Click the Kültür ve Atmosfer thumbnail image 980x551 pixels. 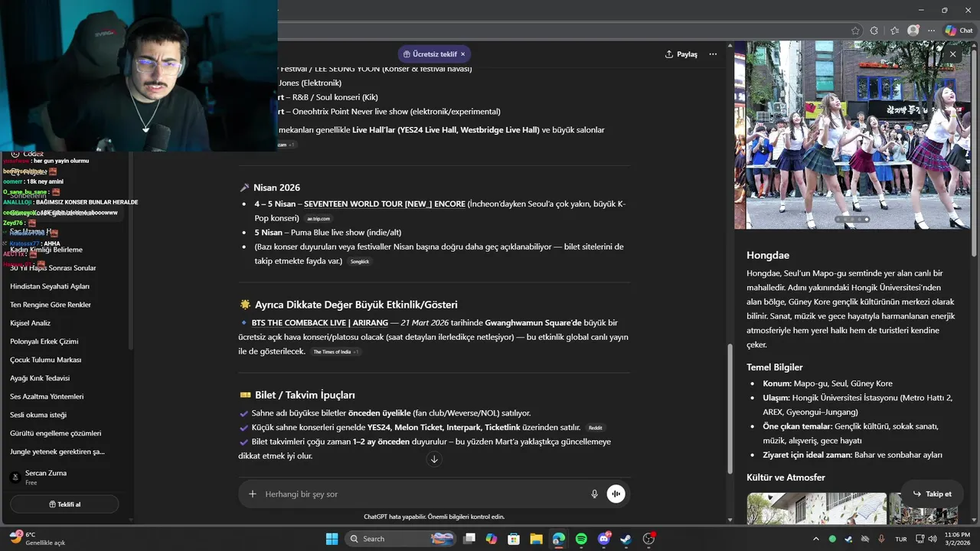click(816, 508)
